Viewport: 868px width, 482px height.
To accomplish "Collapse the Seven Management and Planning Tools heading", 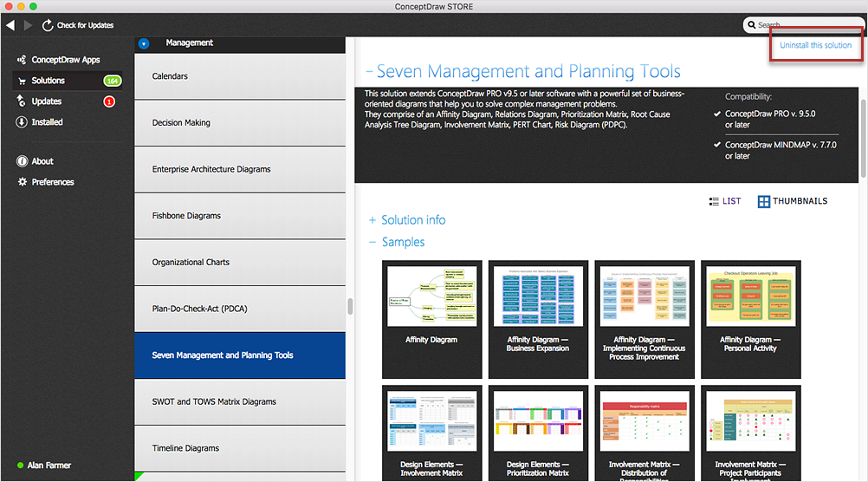I will point(523,71).
